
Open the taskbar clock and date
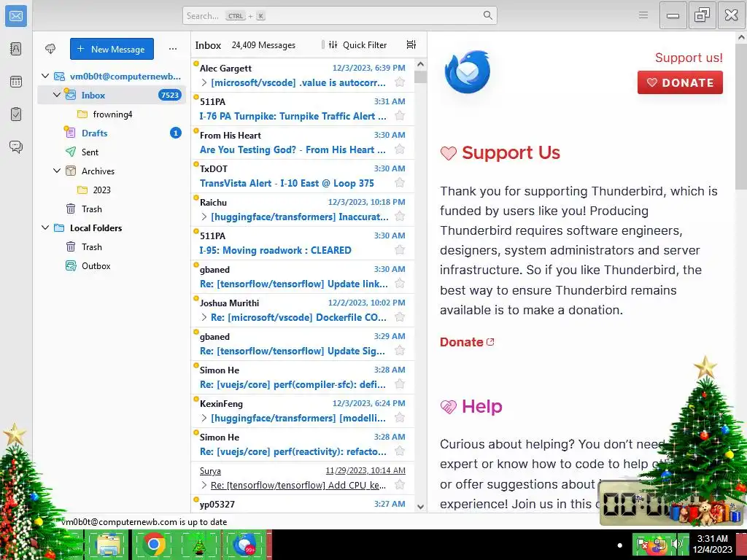(x=712, y=544)
